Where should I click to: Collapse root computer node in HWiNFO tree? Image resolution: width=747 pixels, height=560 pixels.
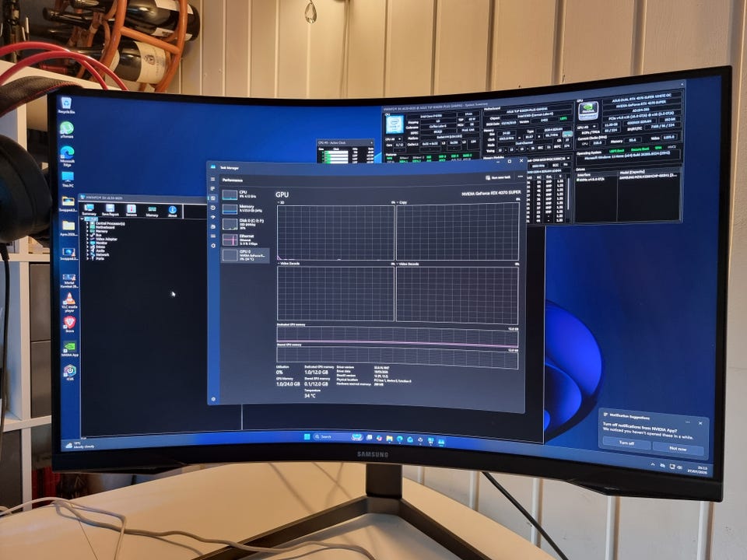click(83, 219)
